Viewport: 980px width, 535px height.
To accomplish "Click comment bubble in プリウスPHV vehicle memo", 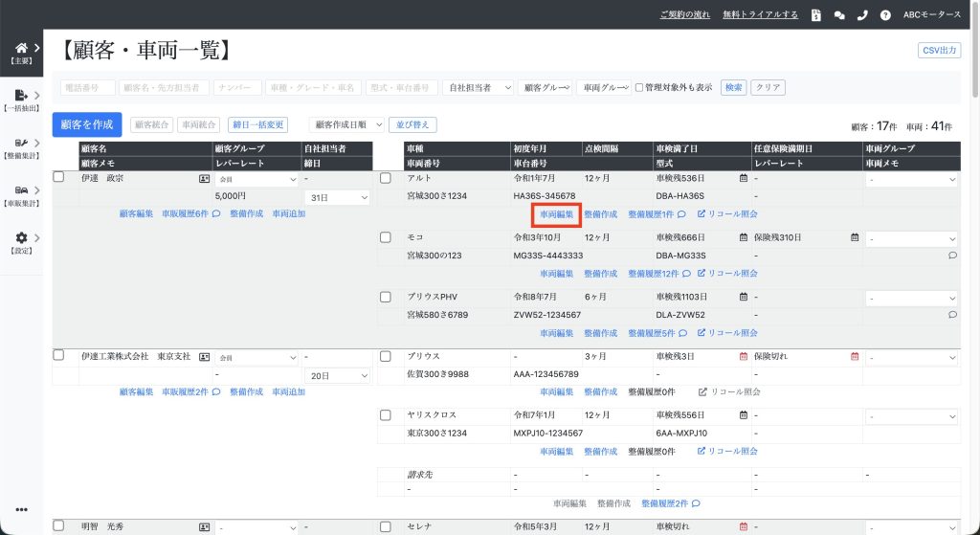I will tap(952, 314).
